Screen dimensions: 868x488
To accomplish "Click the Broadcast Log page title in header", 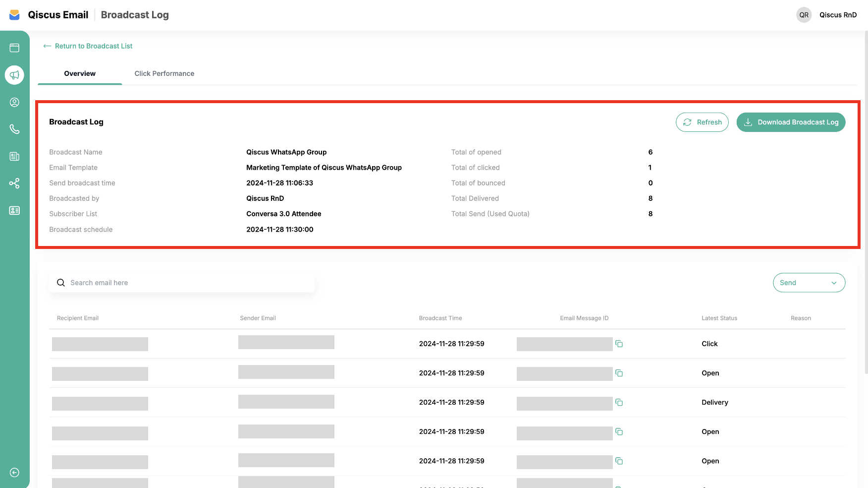I will [x=135, y=15].
